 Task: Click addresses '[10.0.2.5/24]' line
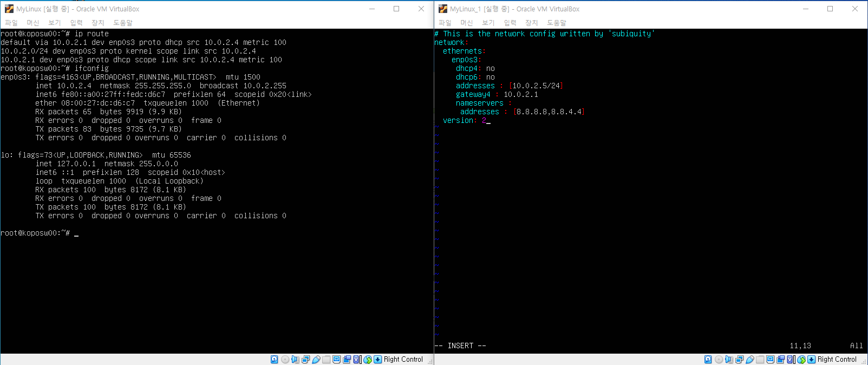click(510, 86)
